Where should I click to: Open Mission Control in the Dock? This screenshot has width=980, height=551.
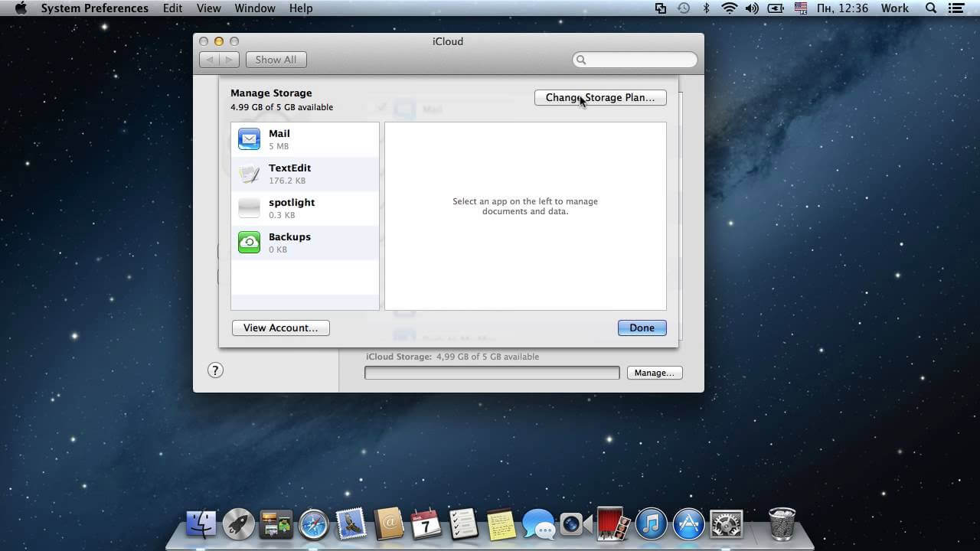point(276,525)
